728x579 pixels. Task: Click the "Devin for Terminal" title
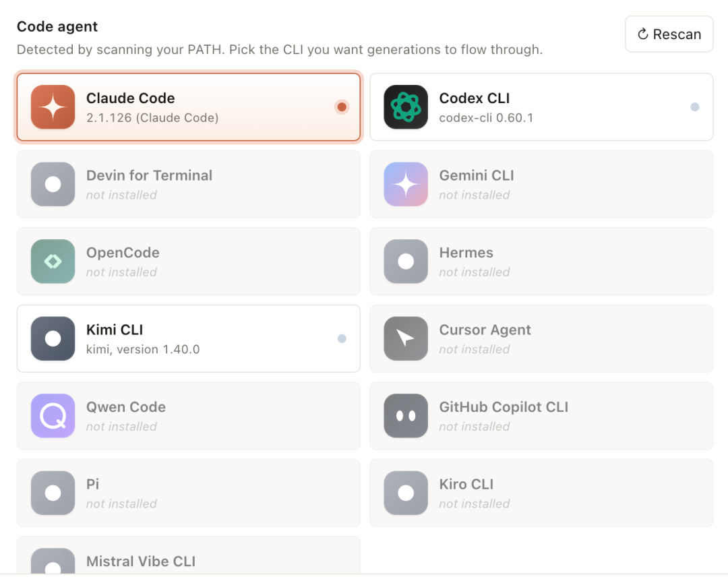pyautogui.click(x=149, y=175)
